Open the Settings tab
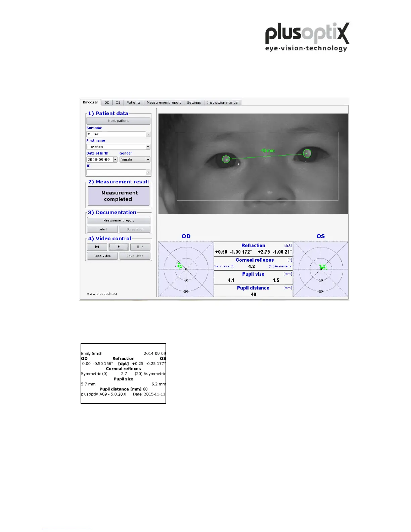 point(194,103)
